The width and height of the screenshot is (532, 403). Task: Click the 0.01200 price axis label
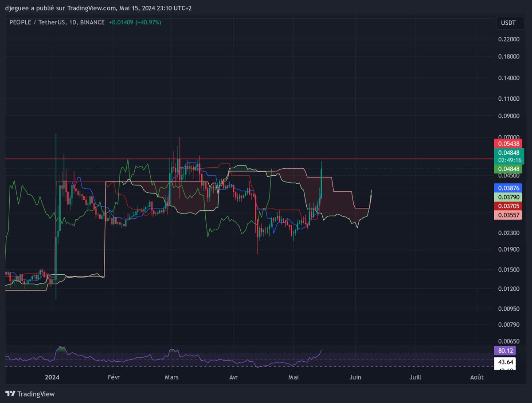[x=509, y=289]
